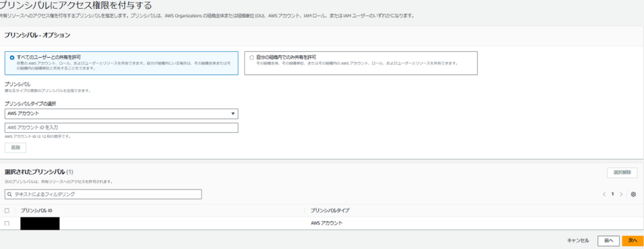Image resolution: width=644 pixels, height=249 pixels.
Task: Go back with the 前へ button
Action: (608, 241)
